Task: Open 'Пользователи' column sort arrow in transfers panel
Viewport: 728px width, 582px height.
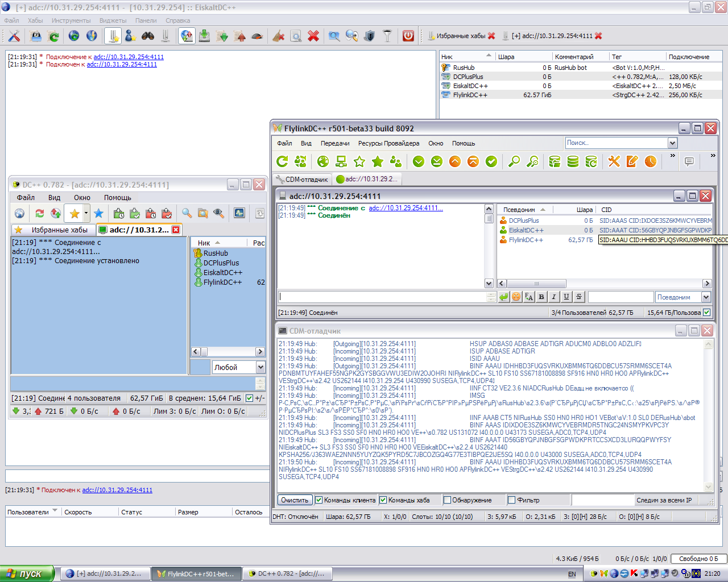Action: tap(55, 511)
